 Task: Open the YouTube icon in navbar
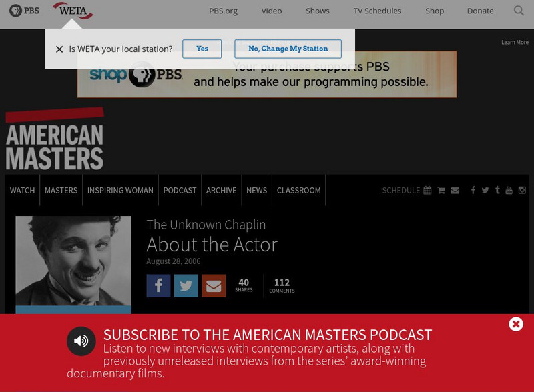509,190
